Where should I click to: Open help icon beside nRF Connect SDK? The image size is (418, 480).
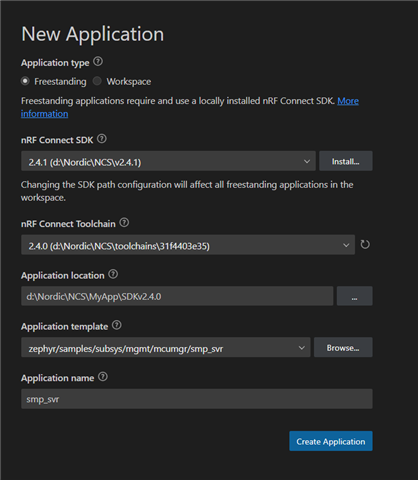point(102,139)
